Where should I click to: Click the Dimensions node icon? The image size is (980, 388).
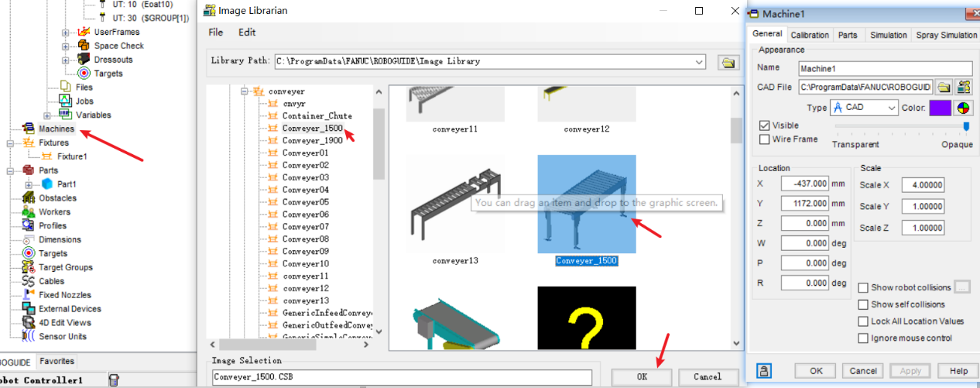[29, 240]
